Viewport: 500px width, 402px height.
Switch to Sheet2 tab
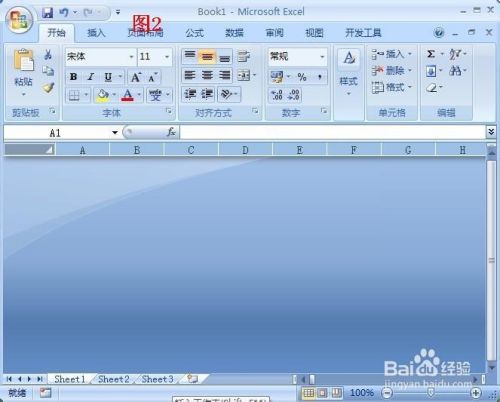pyautogui.click(x=114, y=379)
